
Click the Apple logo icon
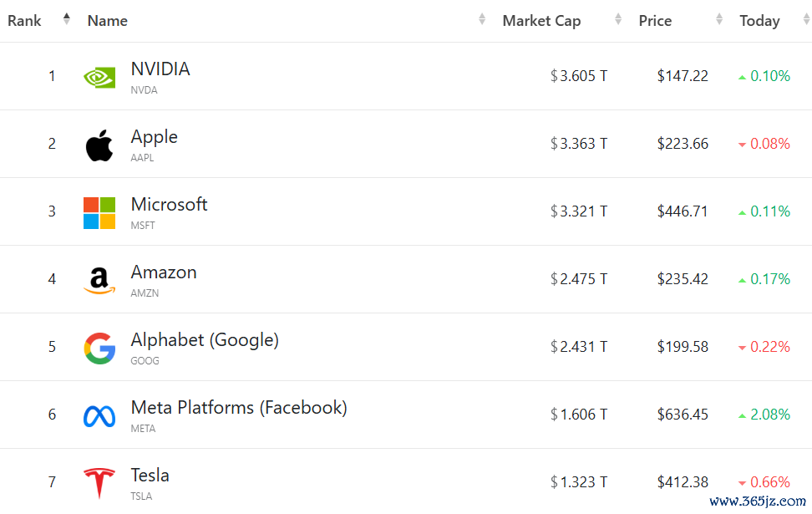99,145
